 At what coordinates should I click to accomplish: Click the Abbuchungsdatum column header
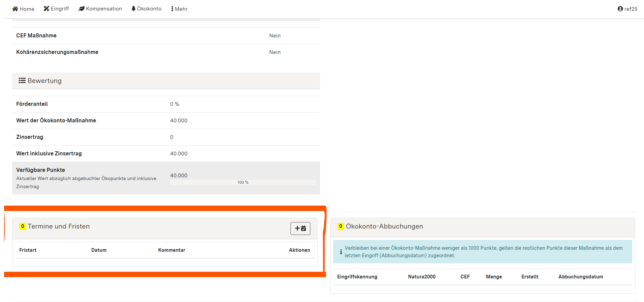[x=580, y=277]
